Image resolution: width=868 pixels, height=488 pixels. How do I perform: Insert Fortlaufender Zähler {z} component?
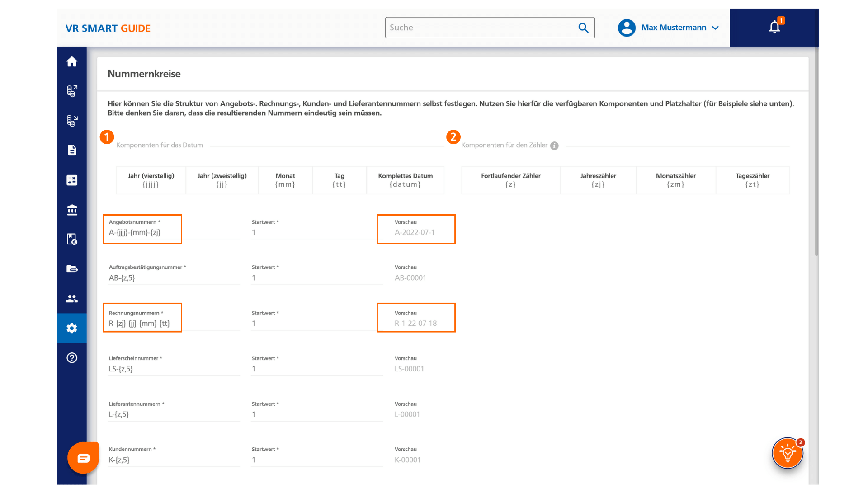(511, 180)
